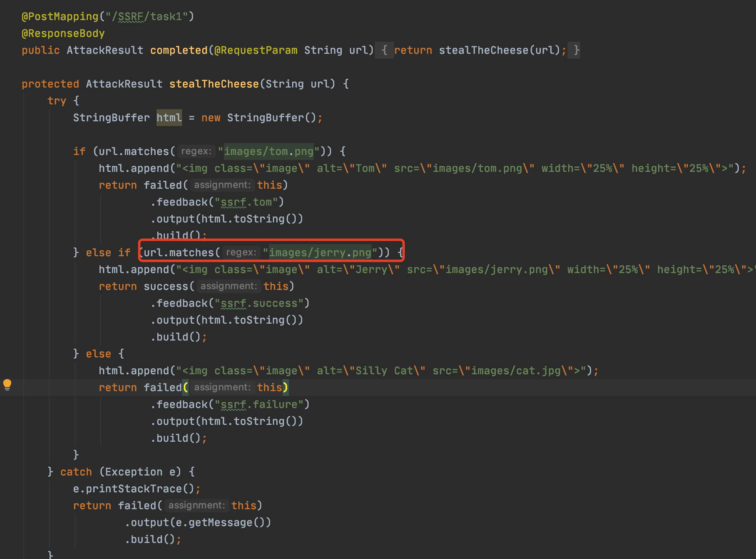756x559 pixels.
Task: Click the try keyword
Action: tap(57, 101)
